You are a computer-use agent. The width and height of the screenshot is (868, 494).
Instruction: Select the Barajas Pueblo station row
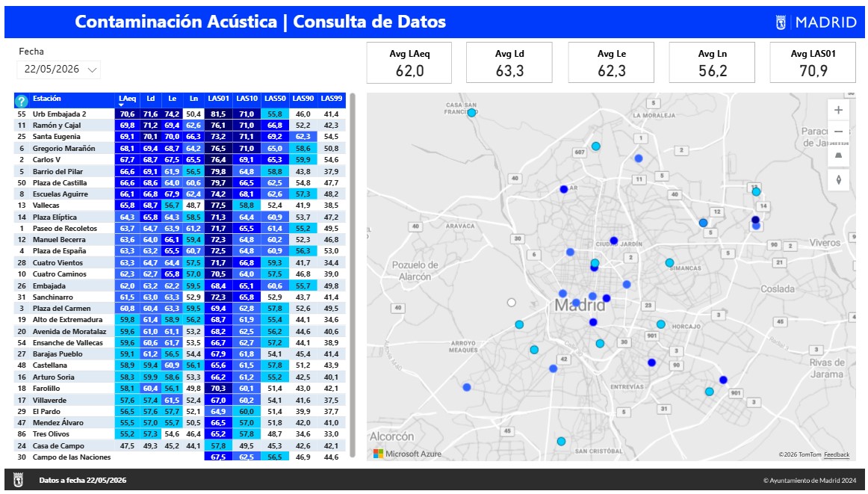pos(180,354)
